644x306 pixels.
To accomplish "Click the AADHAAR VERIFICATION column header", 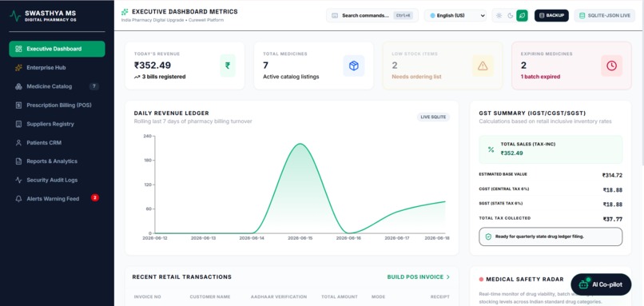I will [279, 297].
